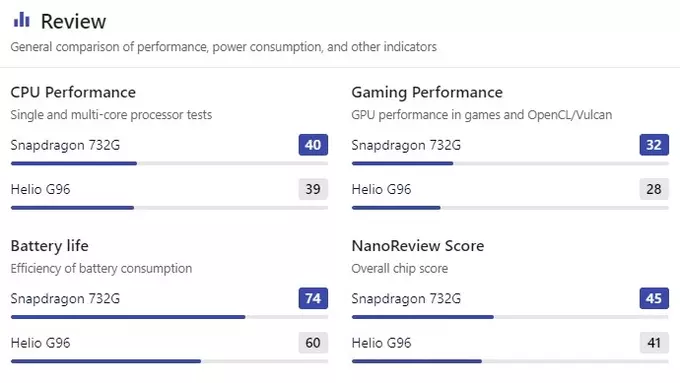Click Helio G96 battery score badge 60
The width and height of the screenshot is (680, 383).
coord(313,343)
